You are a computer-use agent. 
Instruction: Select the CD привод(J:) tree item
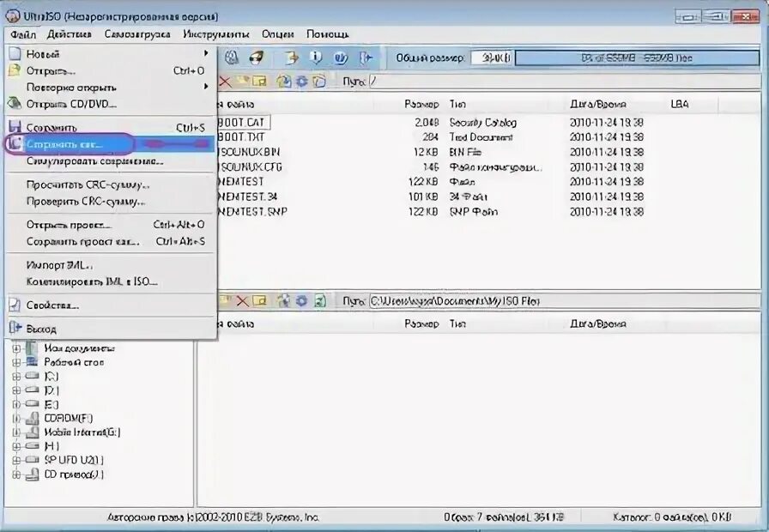pos(74,475)
